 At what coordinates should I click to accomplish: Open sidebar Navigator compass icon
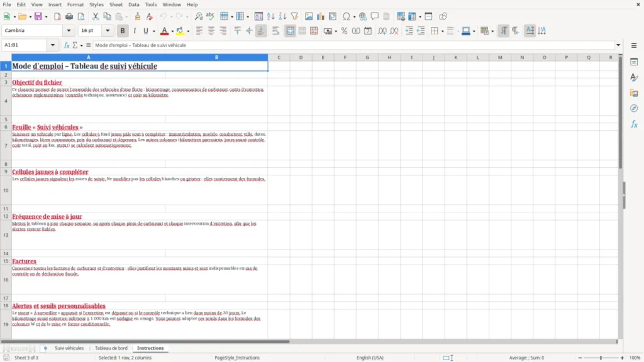(634, 108)
